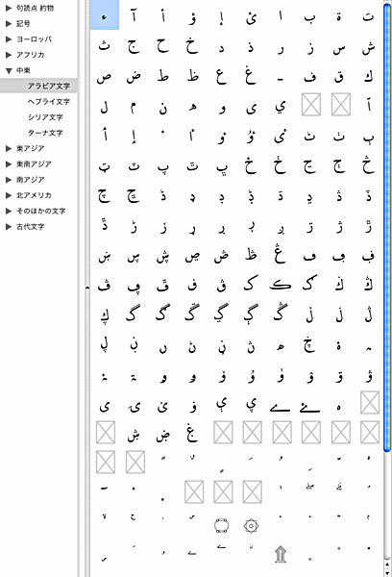Viewport: 392px width, 577px height.
Task: Choose the Arabic letter yeh ي
Action: point(281,107)
